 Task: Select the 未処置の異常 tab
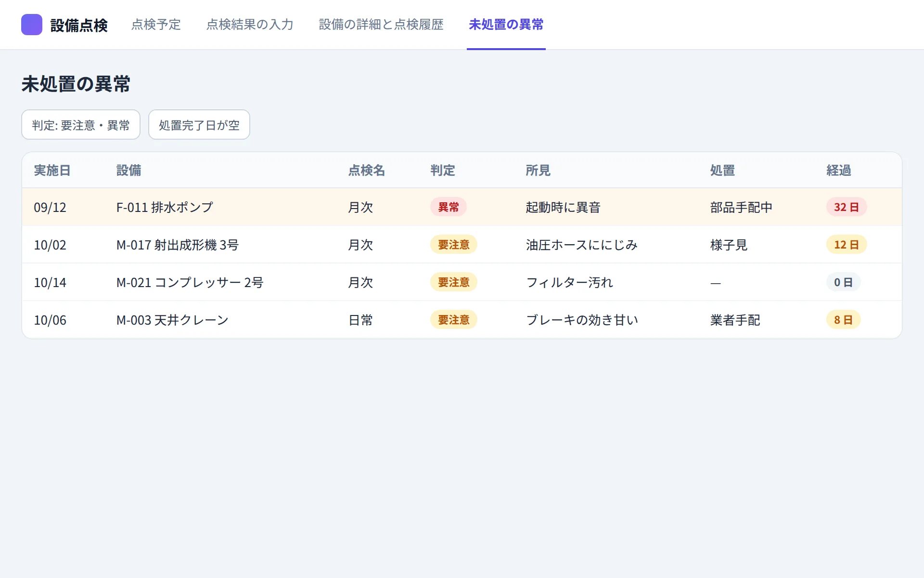(x=506, y=25)
